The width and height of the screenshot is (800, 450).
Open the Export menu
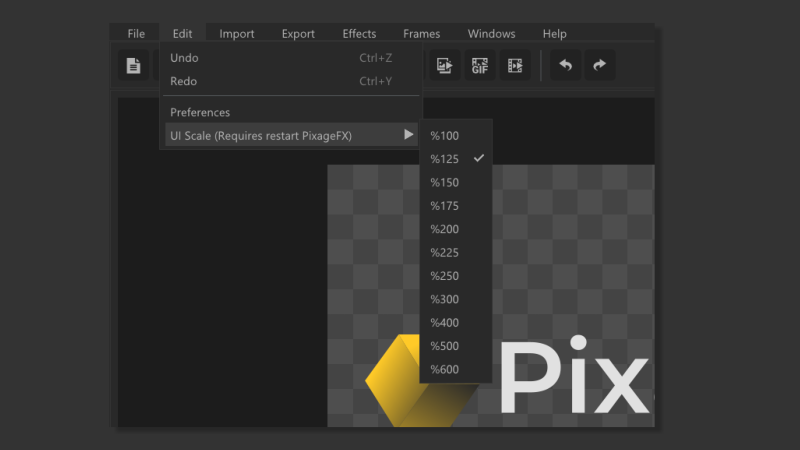tap(298, 34)
